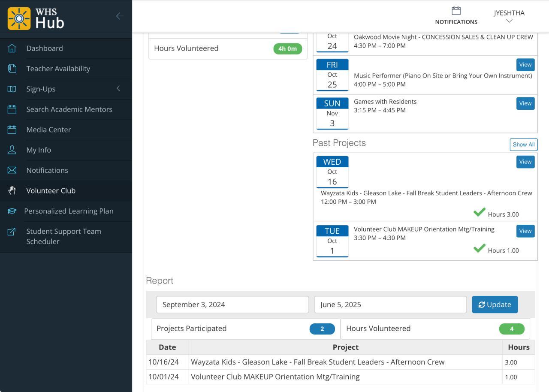Click the Dashboard home icon
The image size is (549, 392).
tap(12, 48)
